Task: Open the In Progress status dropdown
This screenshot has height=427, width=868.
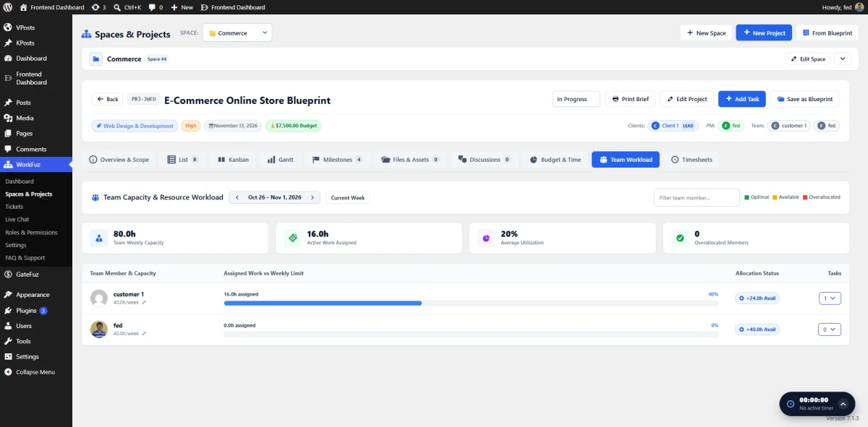Action: point(576,99)
